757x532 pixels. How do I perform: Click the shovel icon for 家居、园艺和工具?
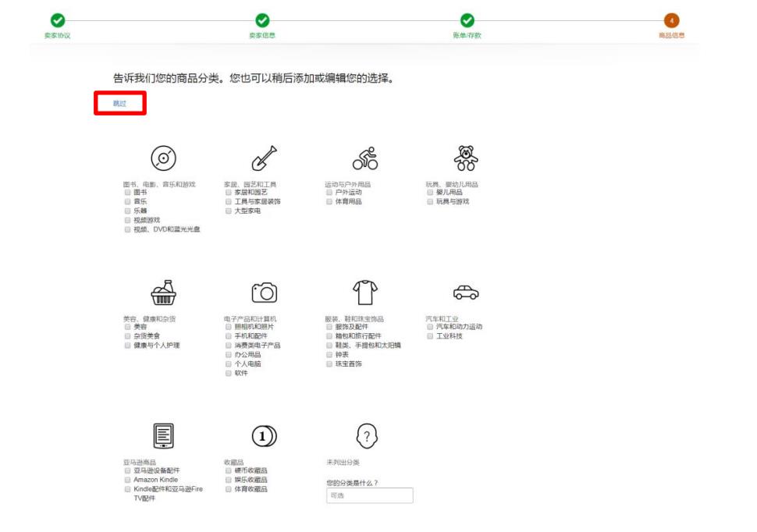pos(264,158)
